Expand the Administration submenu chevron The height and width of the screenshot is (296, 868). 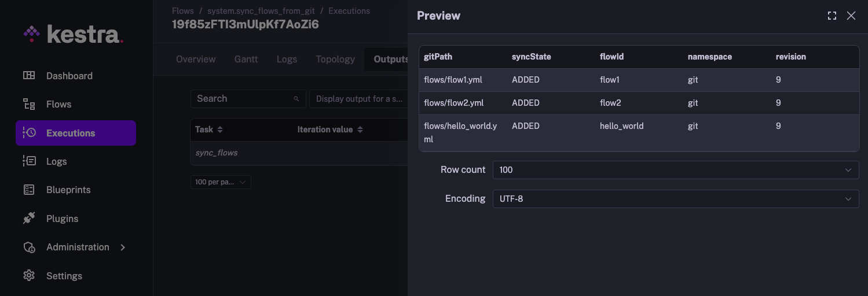click(123, 247)
